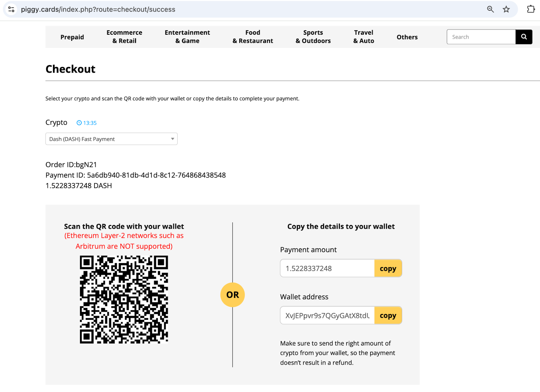Click the Wallet address field
The height and width of the screenshot is (392, 540).
click(327, 315)
